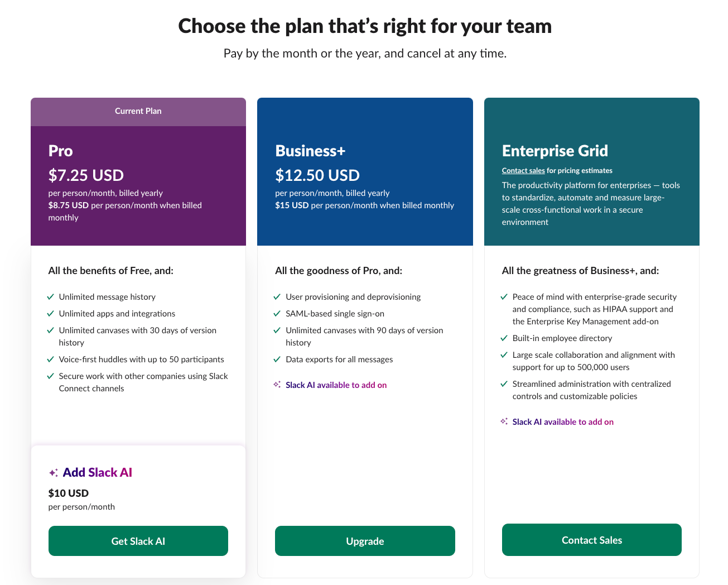Click the Enterprise Grid plan title
The width and height of the screenshot is (728, 585).
coord(555,151)
